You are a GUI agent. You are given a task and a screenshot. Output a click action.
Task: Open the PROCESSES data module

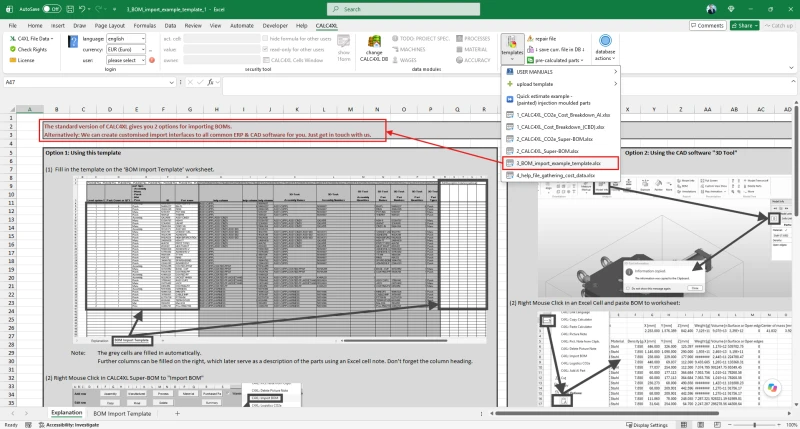(473, 39)
